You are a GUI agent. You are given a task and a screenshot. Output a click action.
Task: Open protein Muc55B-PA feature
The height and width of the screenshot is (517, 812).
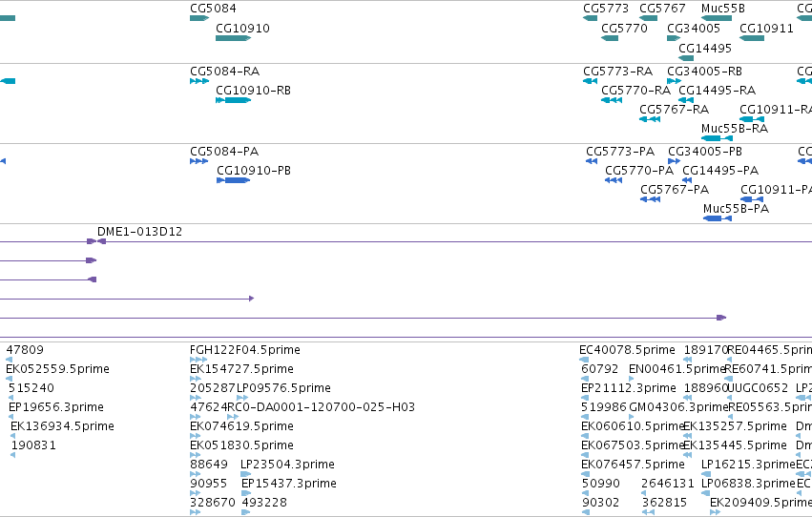click(x=718, y=218)
